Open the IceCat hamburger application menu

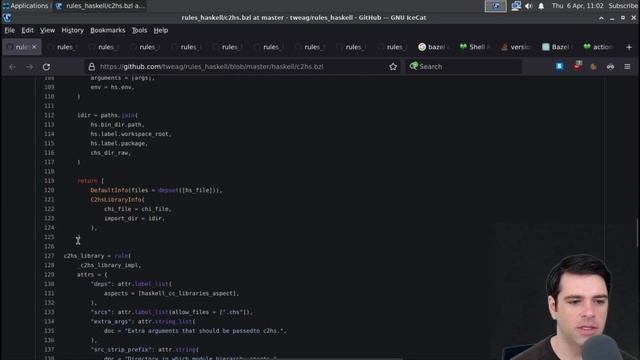point(627,67)
